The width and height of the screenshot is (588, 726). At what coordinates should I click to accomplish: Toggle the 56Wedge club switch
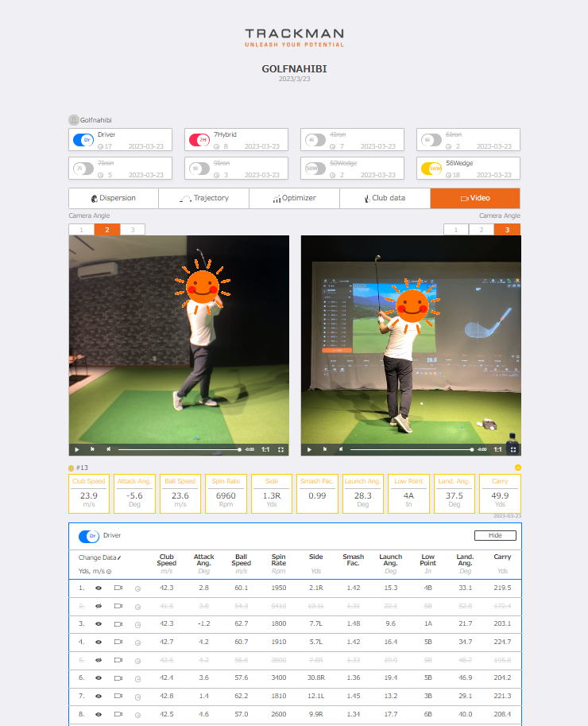[x=431, y=169]
